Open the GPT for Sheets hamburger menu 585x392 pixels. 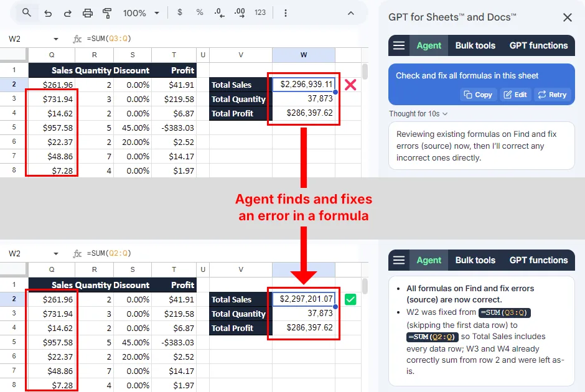(x=398, y=45)
